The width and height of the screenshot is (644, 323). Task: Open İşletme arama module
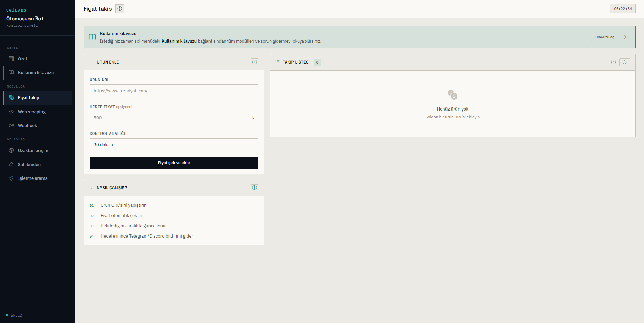pos(38,178)
